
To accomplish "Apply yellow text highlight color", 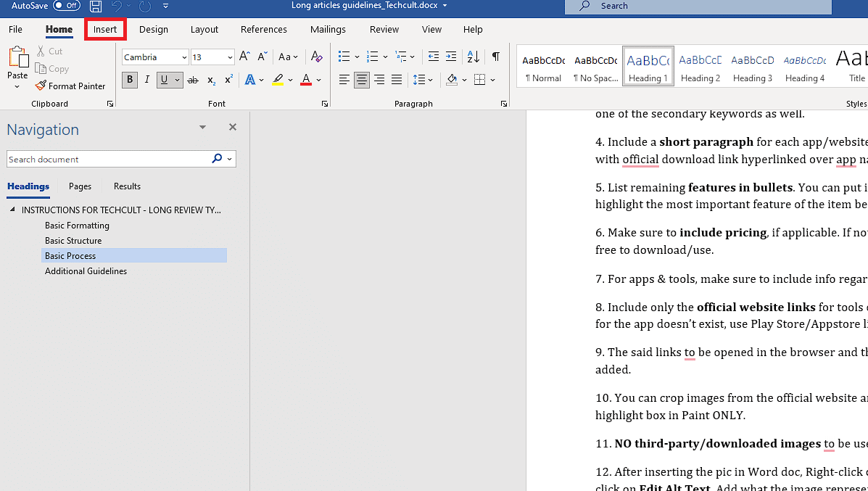I will coord(278,80).
